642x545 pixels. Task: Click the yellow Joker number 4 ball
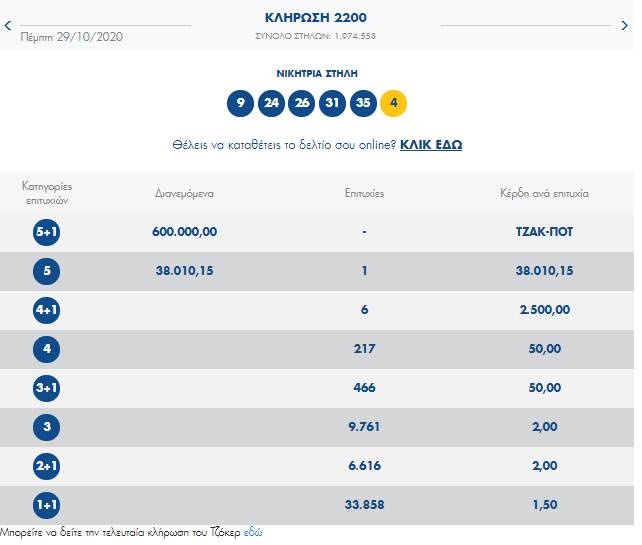[x=394, y=103]
